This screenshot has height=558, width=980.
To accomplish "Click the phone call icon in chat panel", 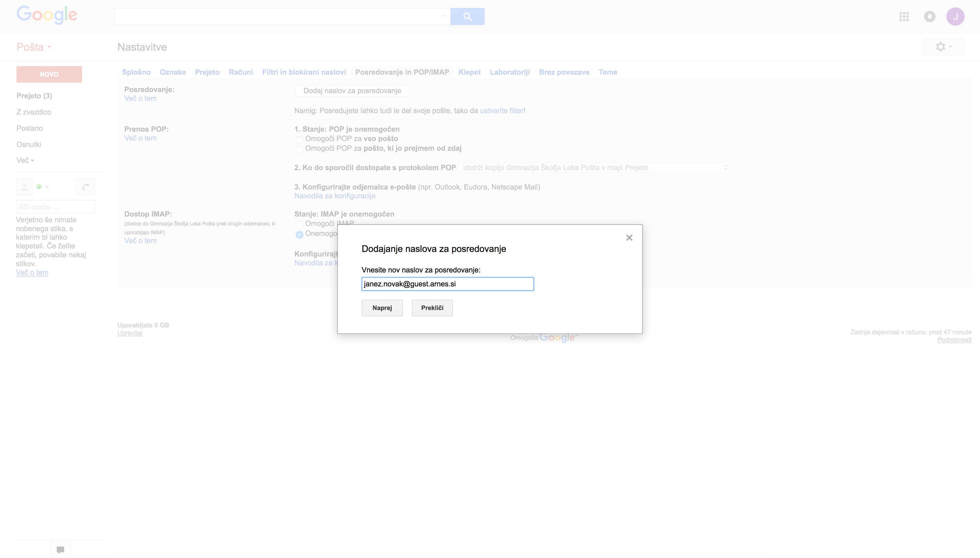I will (x=86, y=187).
